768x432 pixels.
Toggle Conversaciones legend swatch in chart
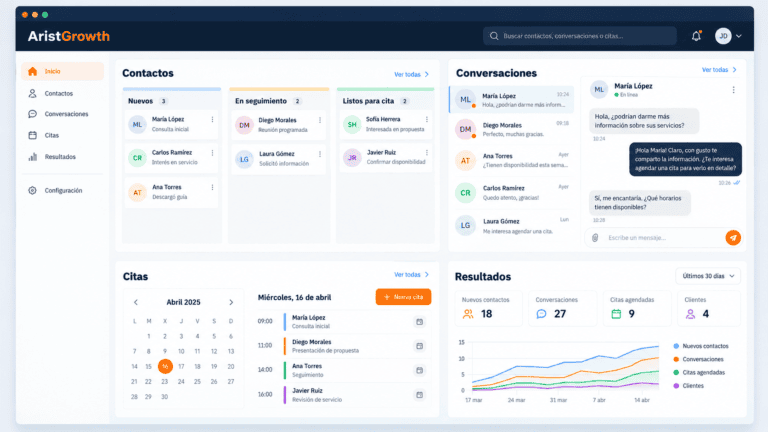click(676, 360)
